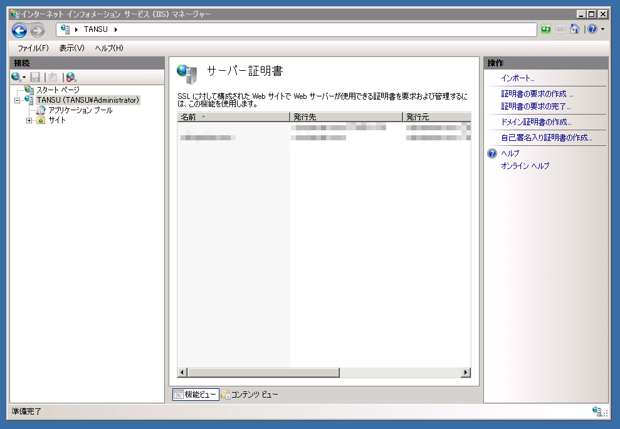Click the server icon in address bar

tap(65, 29)
